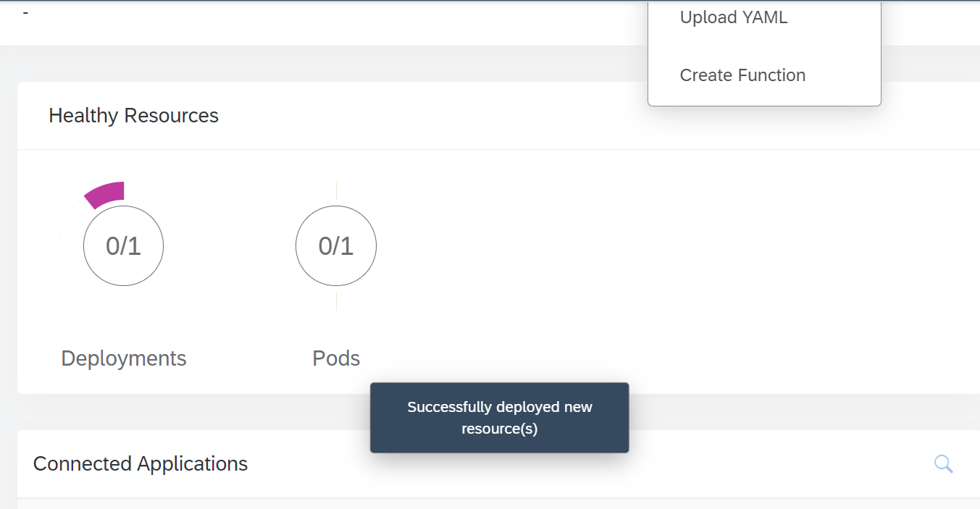Click the Connected Applications title
This screenshot has width=980, height=509.
(141, 464)
